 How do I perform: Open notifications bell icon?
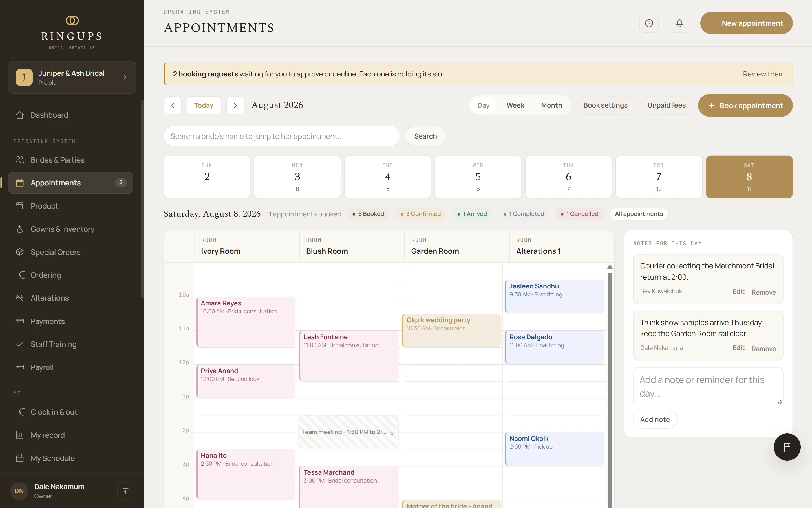(x=679, y=23)
